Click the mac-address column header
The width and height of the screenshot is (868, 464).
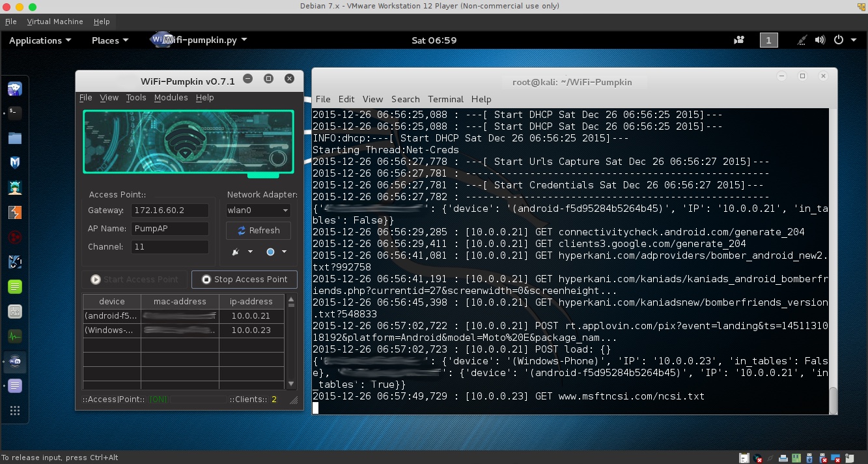(x=180, y=302)
